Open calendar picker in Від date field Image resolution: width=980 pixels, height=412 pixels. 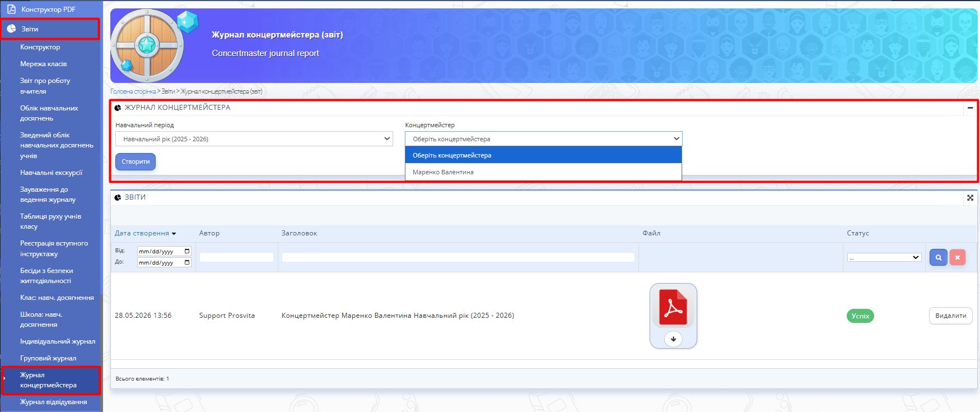pos(187,251)
